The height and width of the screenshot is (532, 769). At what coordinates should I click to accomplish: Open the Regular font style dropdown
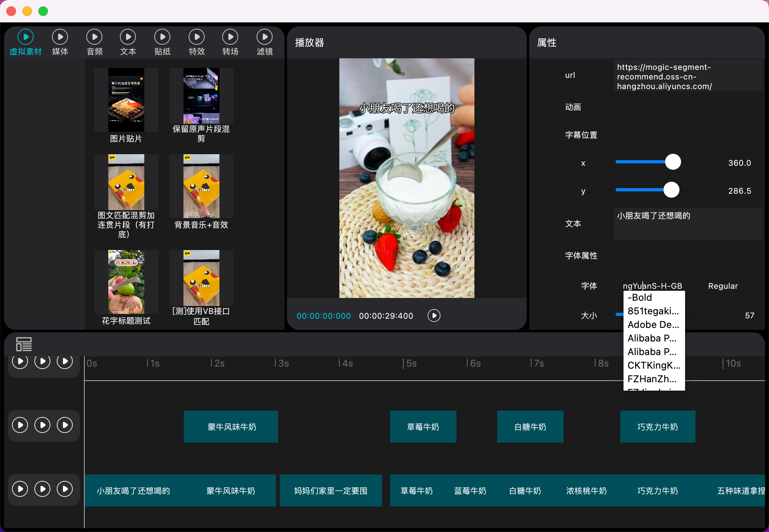click(723, 286)
